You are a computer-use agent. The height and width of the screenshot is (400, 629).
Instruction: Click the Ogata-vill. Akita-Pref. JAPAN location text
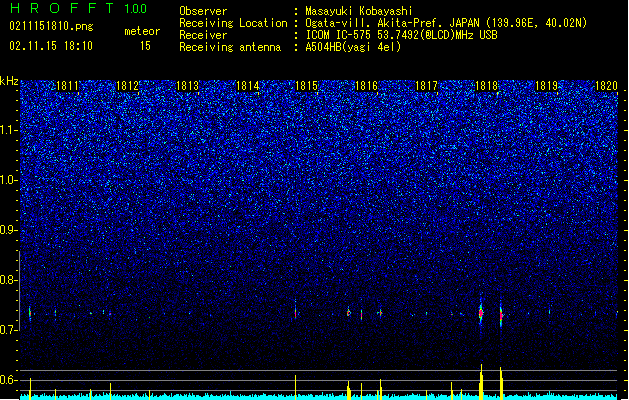(446, 23)
